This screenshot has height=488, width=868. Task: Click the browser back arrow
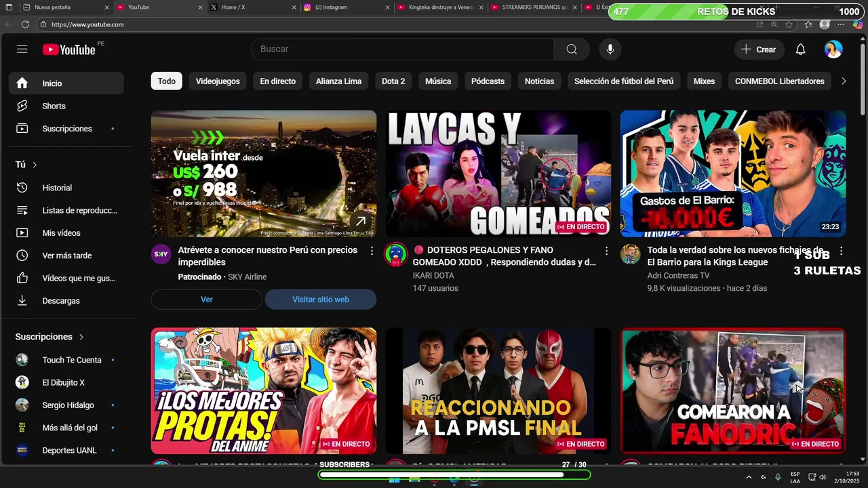pos(9,24)
